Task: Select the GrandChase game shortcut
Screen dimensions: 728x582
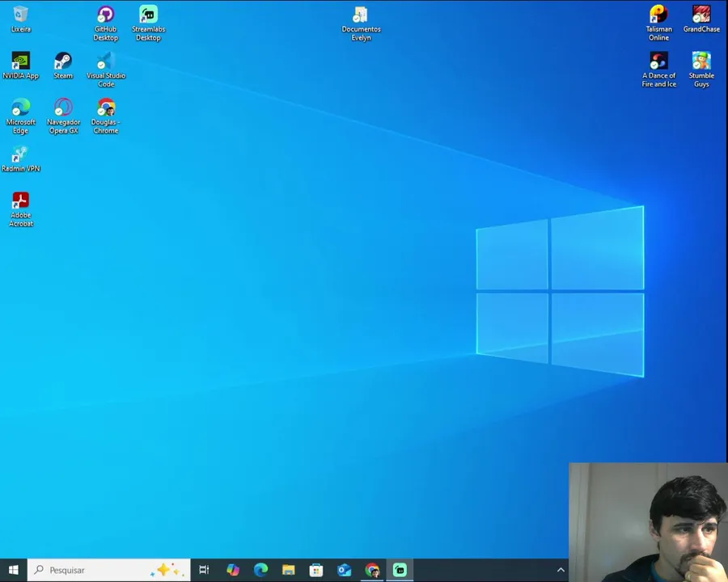Action: click(x=701, y=19)
